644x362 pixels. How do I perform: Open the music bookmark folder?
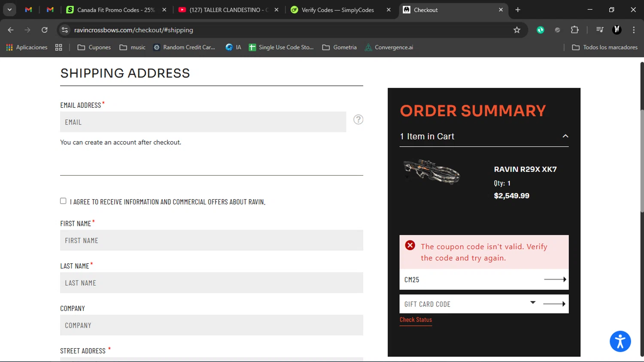point(132,47)
